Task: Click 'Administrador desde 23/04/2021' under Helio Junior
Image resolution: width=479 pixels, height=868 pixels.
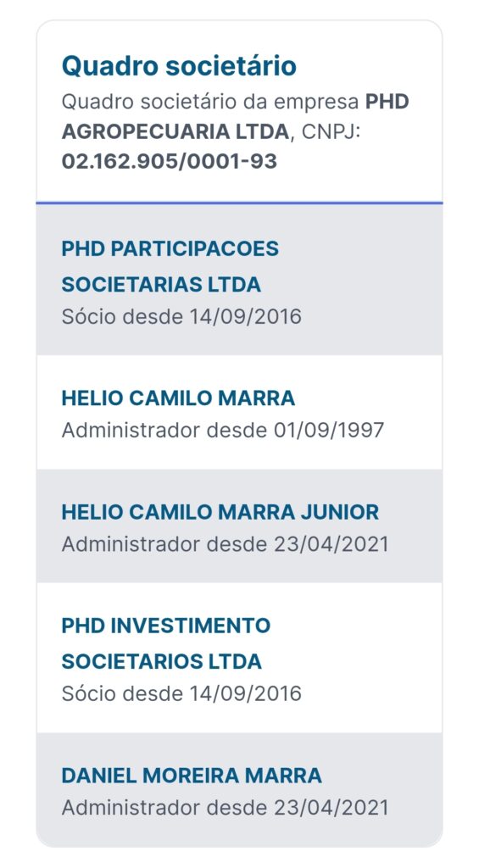Action: pyautogui.click(x=225, y=544)
